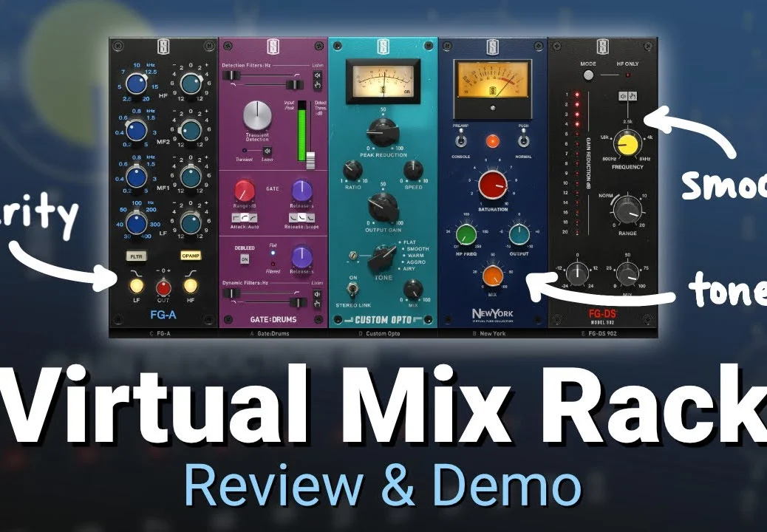Click the MODE button on FG-DS
The image size is (767, 532).
[x=588, y=75]
